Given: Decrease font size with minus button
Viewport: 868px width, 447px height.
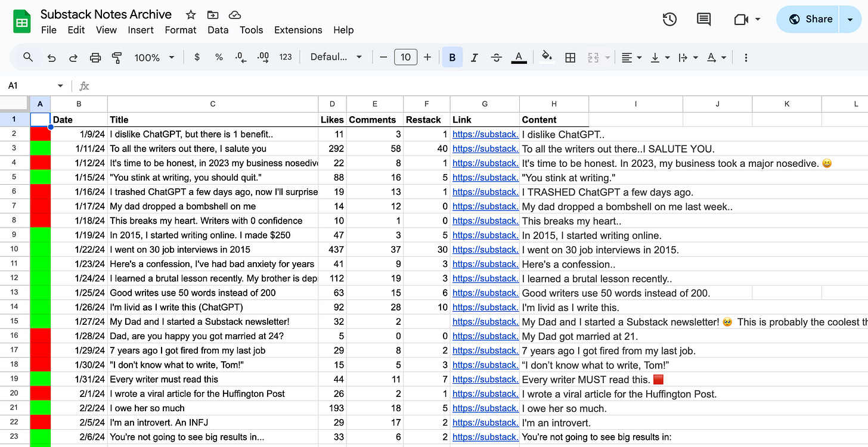Looking at the screenshot, I should (383, 57).
